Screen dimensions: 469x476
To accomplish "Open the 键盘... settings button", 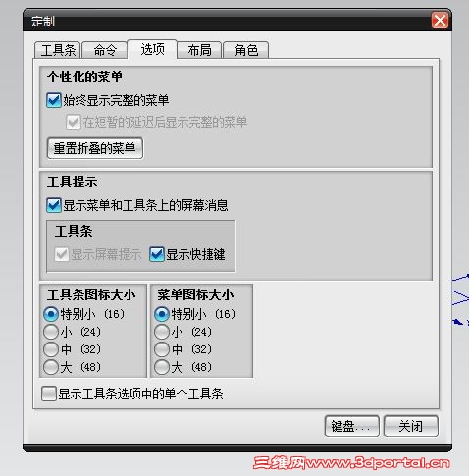I will pos(352,426).
